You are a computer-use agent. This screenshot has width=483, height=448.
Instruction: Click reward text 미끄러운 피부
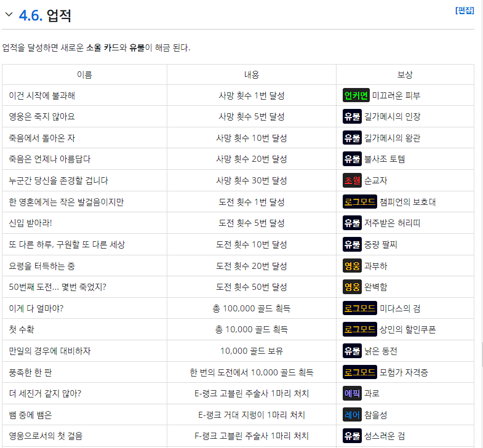point(396,95)
